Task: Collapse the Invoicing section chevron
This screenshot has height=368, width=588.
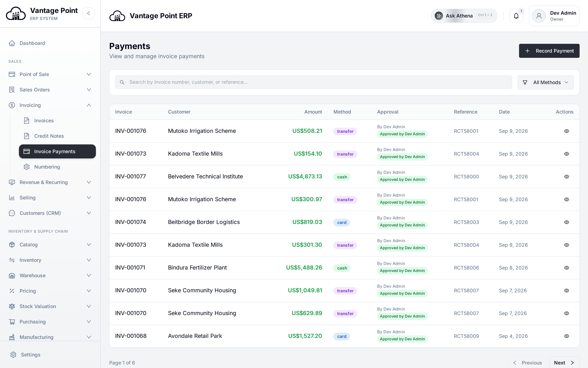Action: click(89, 105)
